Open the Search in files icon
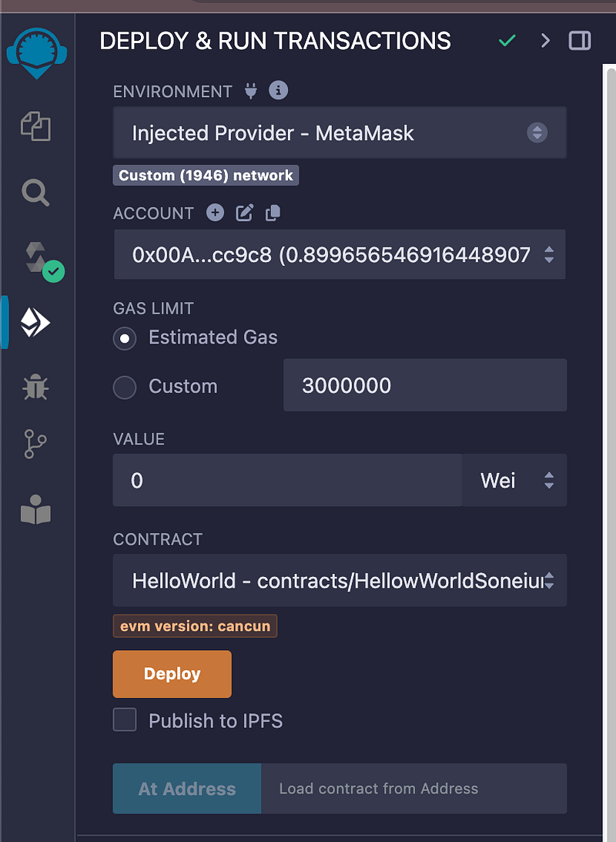 [x=35, y=193]
